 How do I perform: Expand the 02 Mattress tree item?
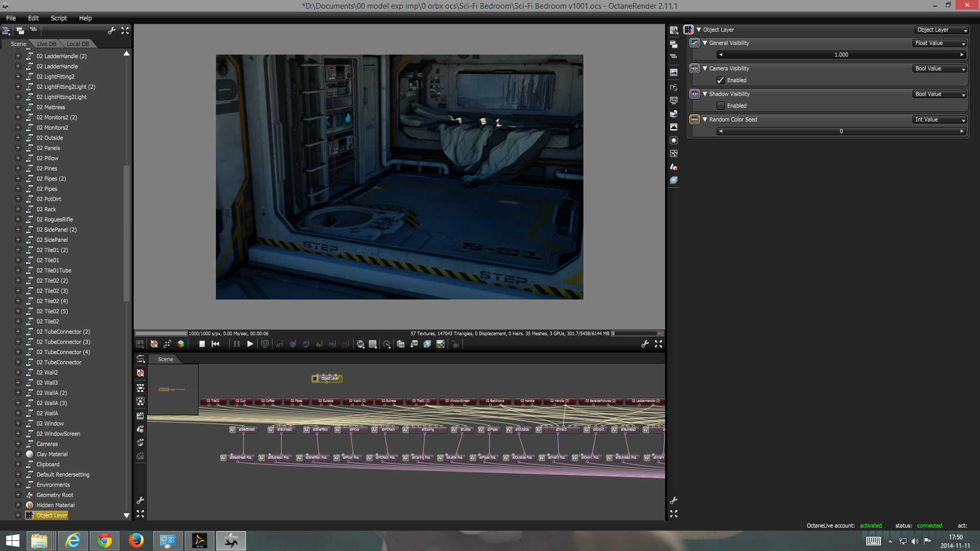[18, 107]
